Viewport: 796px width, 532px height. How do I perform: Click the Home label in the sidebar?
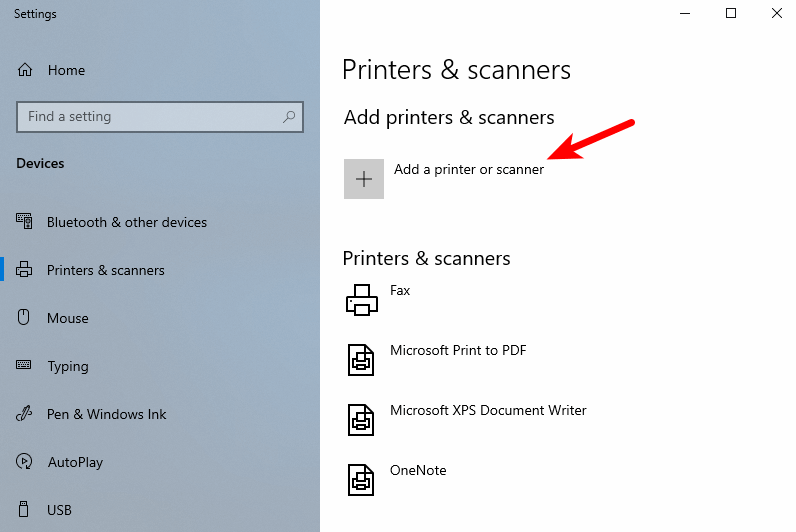click(67, 70)
